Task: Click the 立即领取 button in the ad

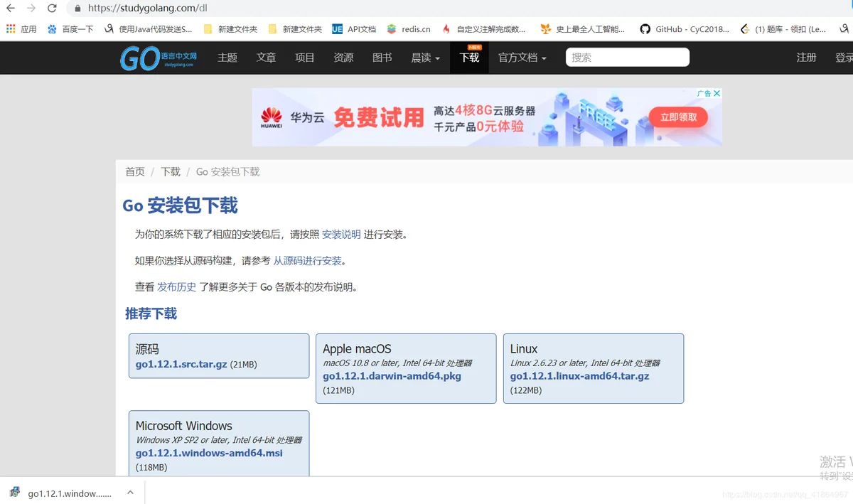Action: pyautogui.click(x=678, y=117)
